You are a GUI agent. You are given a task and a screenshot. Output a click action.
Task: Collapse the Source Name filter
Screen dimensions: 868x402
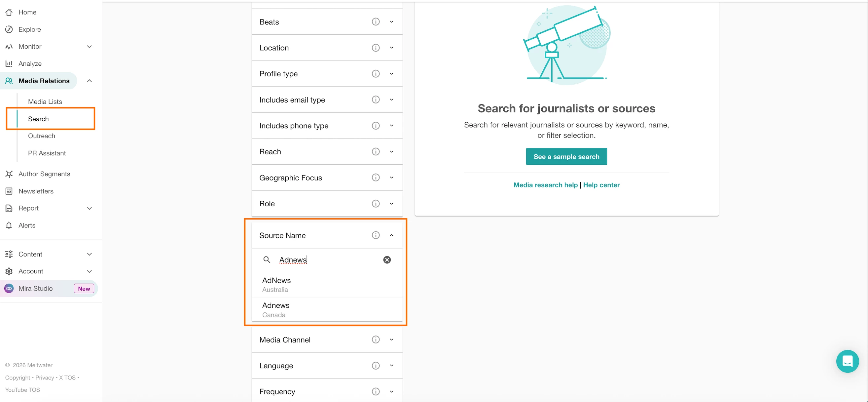[x=391, y=235]
